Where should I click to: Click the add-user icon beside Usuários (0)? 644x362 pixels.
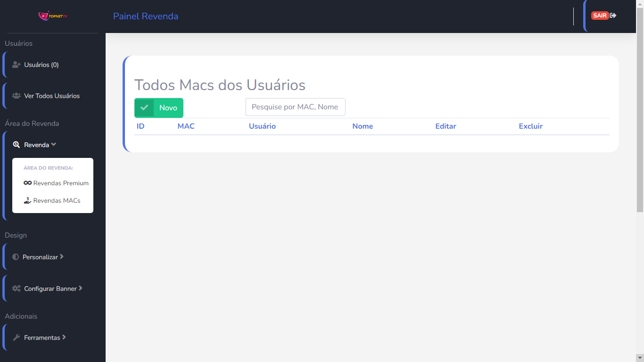click(x=17, y=65)
